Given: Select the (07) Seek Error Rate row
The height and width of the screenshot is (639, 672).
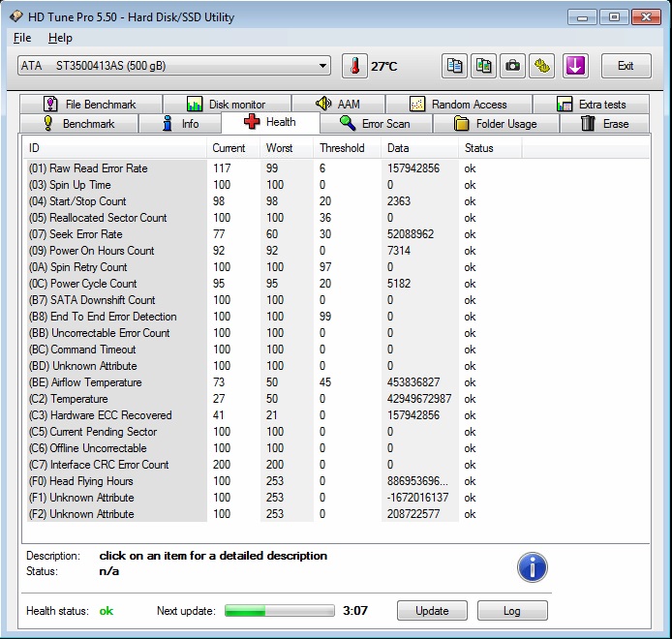Looking at the screenshot, I should tap(274, 234).
